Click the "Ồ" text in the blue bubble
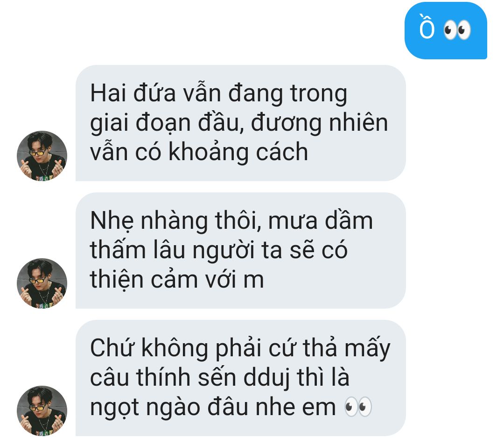 (x=427, y=27)
